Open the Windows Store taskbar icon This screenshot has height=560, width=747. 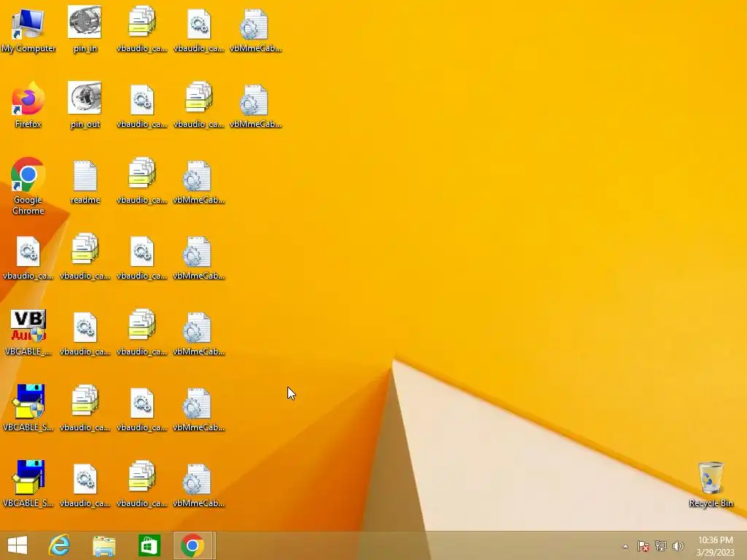(149, 545)
